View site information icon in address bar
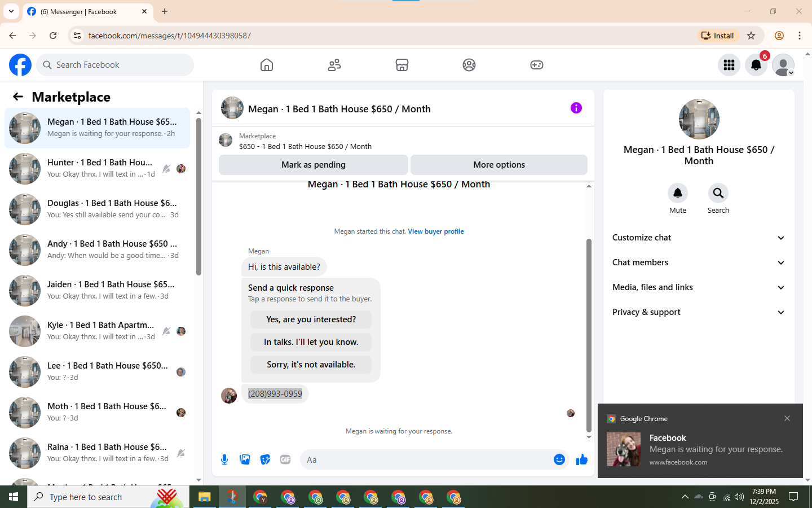The height and width of the screenshot is (508, 812). pyautogui.click(x=77, y=36)
